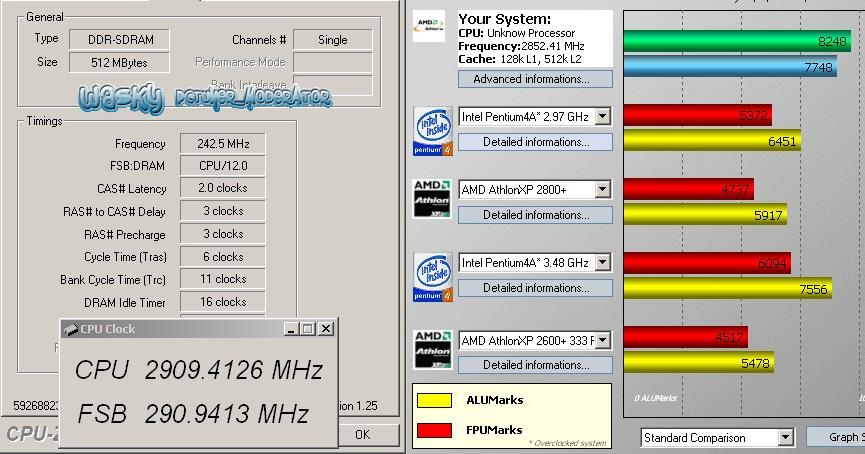
Task: Maximize the CPU Clock window
Action: point(308,329)
